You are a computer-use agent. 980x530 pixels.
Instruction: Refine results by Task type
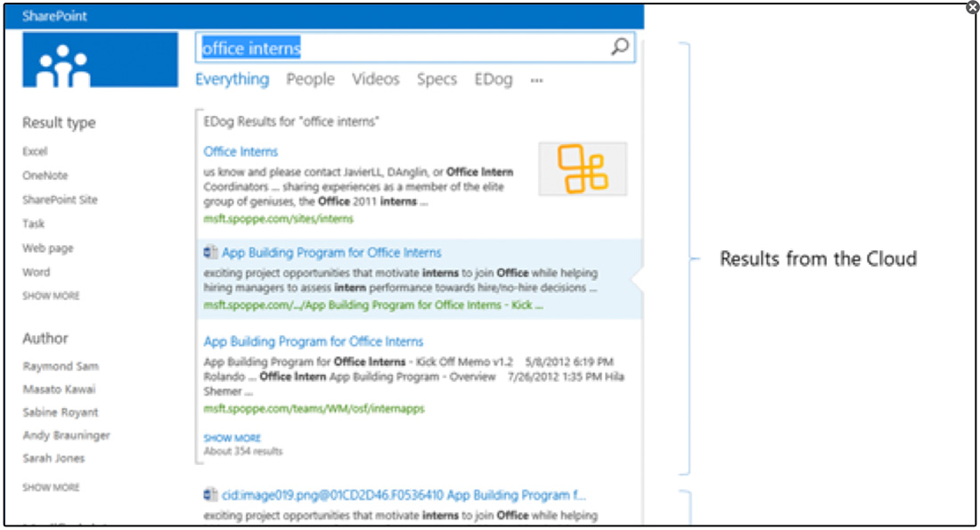coord(34,224)
